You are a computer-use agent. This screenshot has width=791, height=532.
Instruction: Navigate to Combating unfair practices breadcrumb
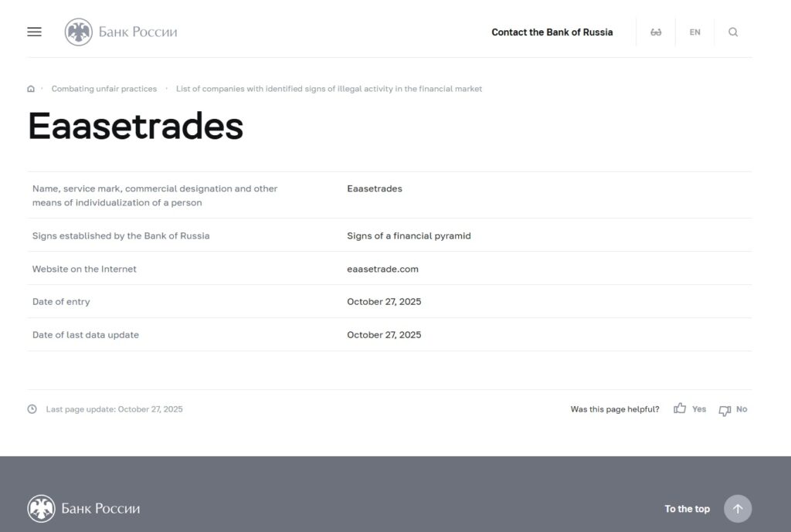(104, 88)
